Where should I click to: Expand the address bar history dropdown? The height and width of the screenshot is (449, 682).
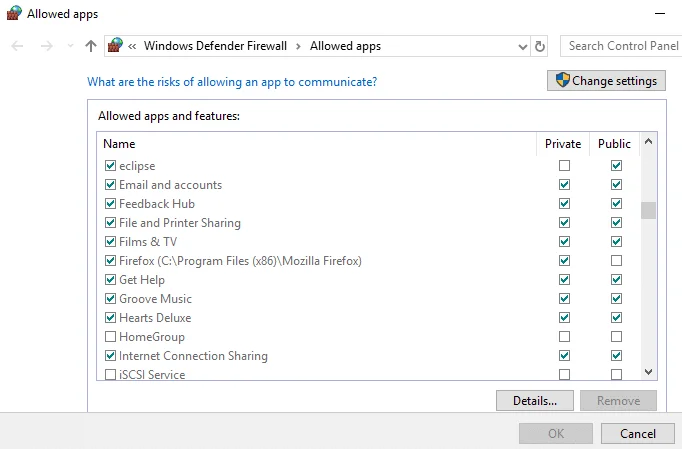pos(523,47)
